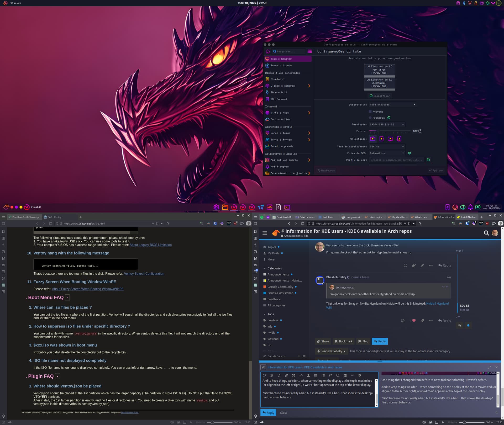Insert a hyperlink using editor link icon
The height and width of the screenshot is (425, 504).
click(286, 375)
